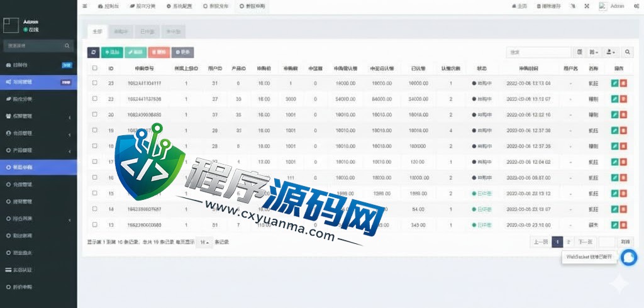This screenshot has height=308, width=644.
Task: Check the row with ID 16
Action: (95, 177)
